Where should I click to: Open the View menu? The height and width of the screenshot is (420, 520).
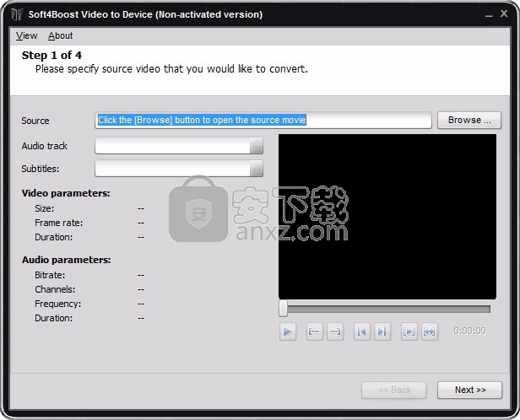[26, 35]
